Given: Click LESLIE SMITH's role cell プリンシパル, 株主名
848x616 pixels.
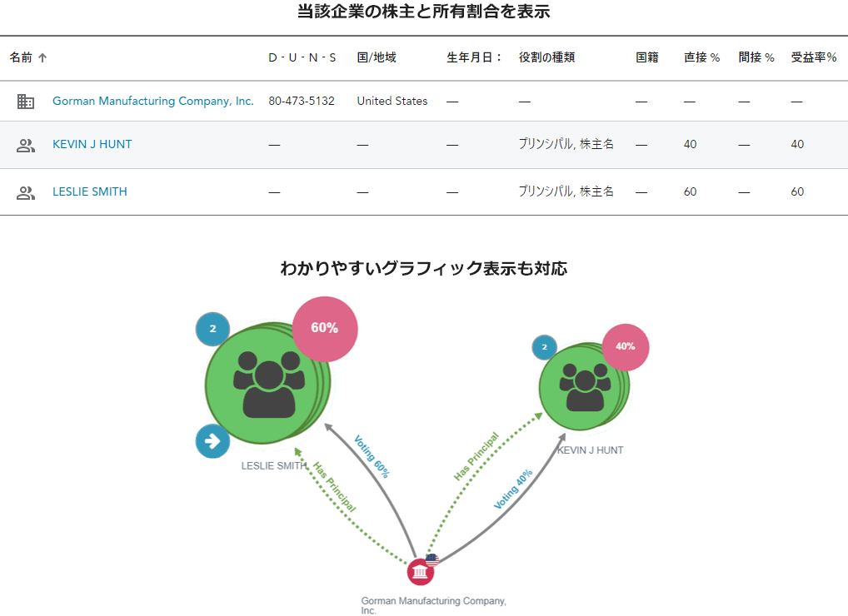Looking at the screenshot, I should click(566, 191).
